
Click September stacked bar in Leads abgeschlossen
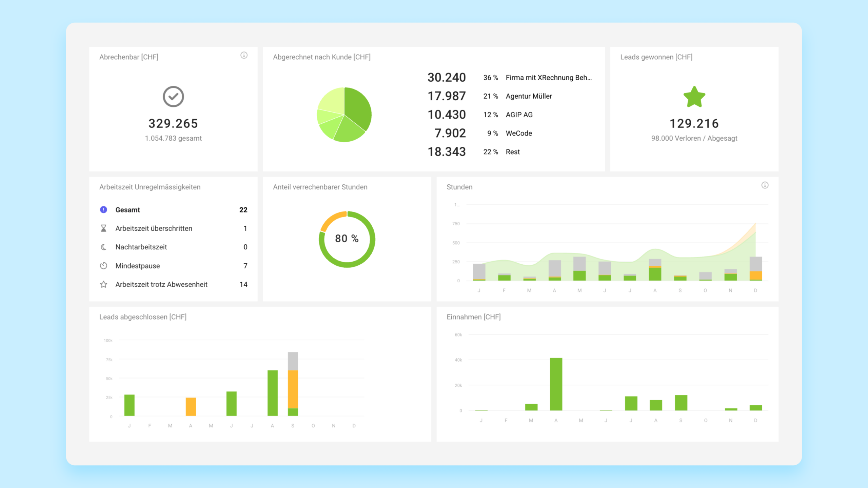point(293,386)
